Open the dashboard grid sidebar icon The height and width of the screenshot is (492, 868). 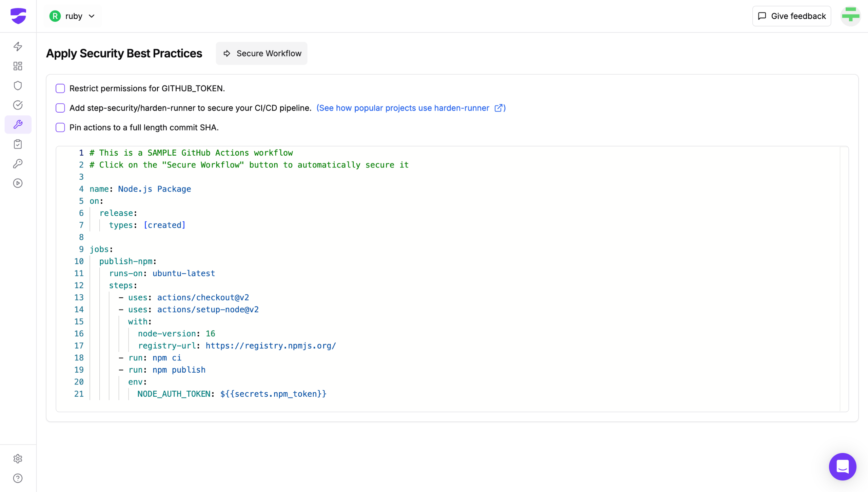tap(18, 66)
